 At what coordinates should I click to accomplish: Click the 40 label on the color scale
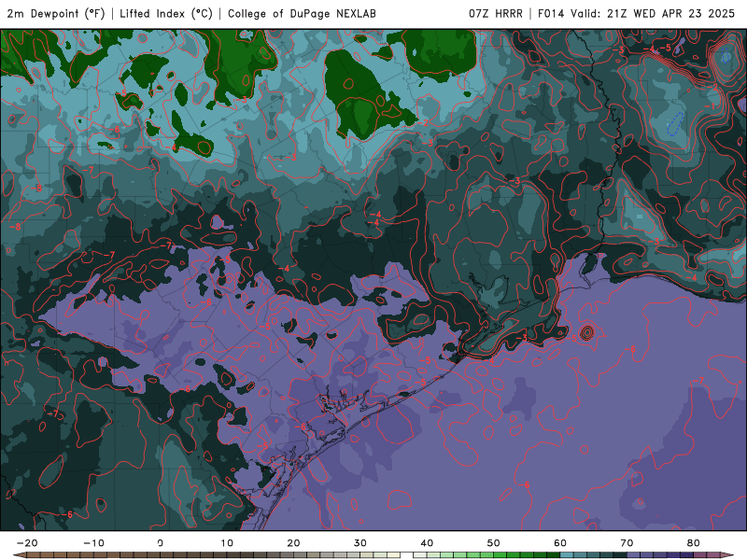click(427, 543)
